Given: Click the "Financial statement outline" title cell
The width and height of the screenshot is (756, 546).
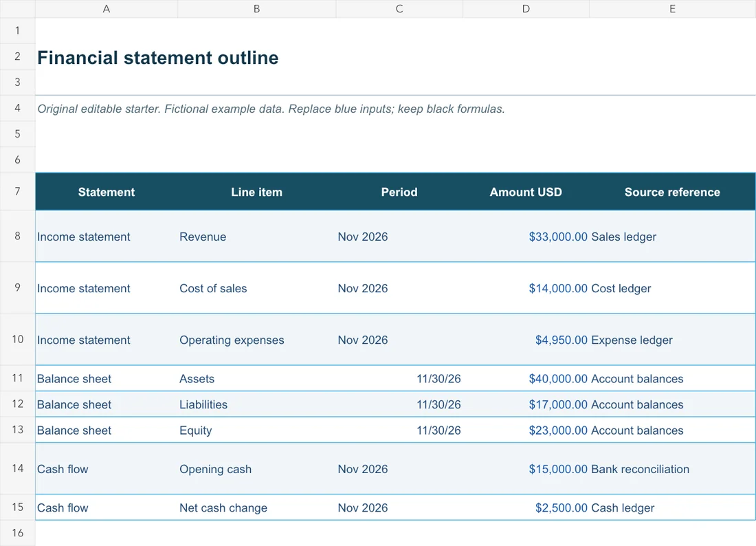Looking at the screenshot, I should [157, 57].
